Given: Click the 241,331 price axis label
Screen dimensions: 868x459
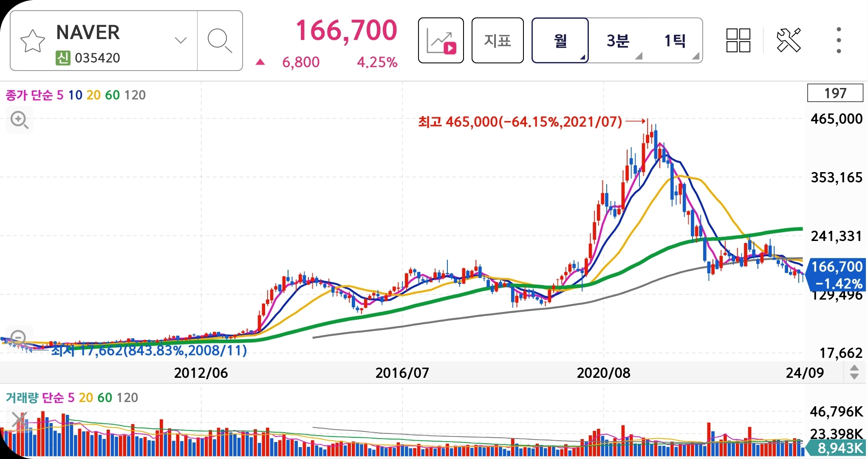Looking at the screenshot, I should [837, 236].
